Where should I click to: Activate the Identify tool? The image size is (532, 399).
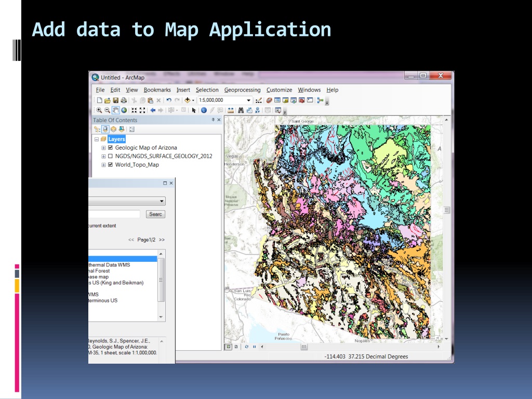point(204,110)
